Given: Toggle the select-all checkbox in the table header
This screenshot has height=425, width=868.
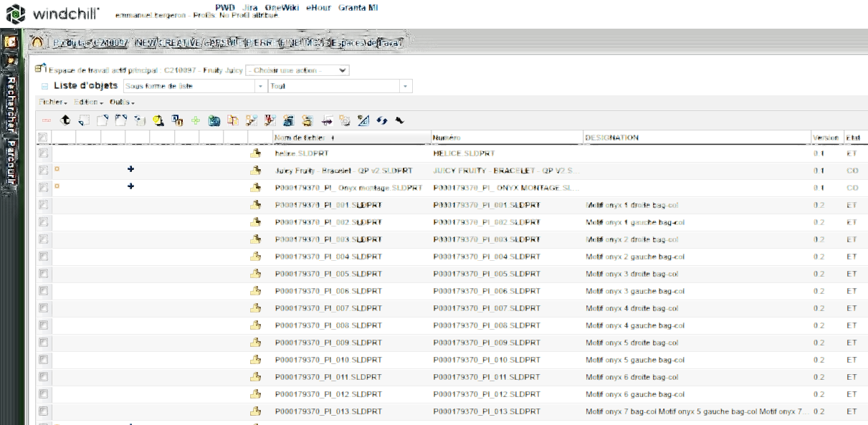Looking at the screenshot, I should pos(43,138).
